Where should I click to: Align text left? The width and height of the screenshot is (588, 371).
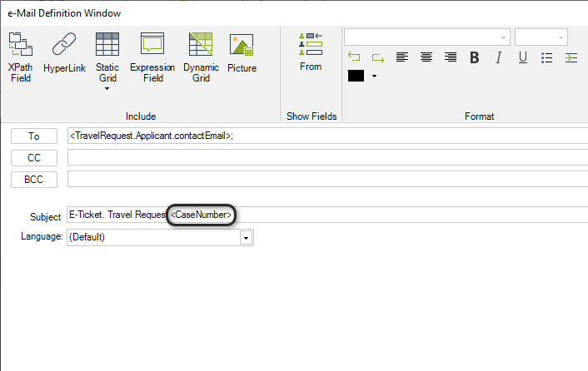tap(402, 57)
